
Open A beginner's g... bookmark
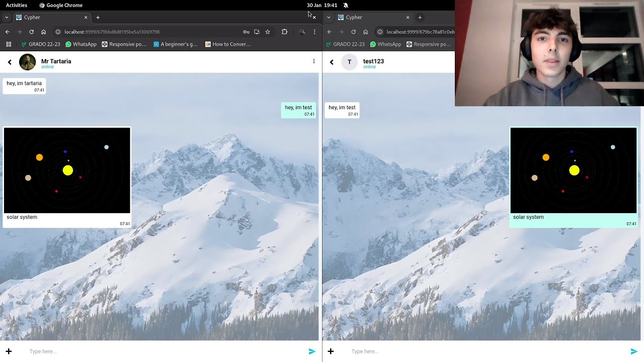pyautogui.click(x=175, y=44)
